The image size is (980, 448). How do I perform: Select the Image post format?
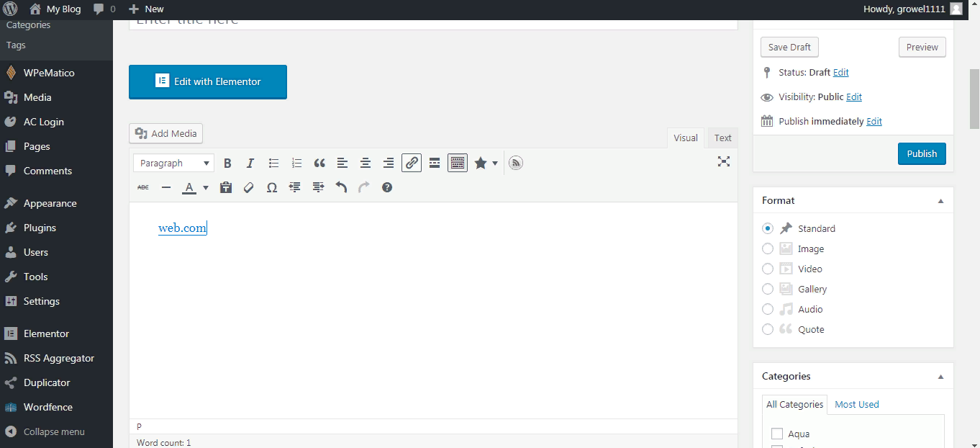pyautogui.click(x=768, y=248)
